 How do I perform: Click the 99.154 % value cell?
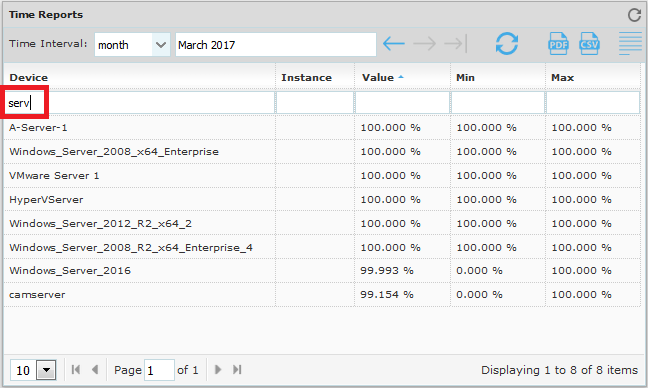[x=402, y=295]
